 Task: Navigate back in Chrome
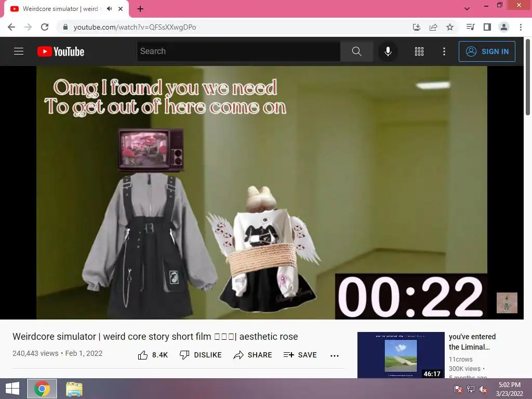tap(11, 27)
